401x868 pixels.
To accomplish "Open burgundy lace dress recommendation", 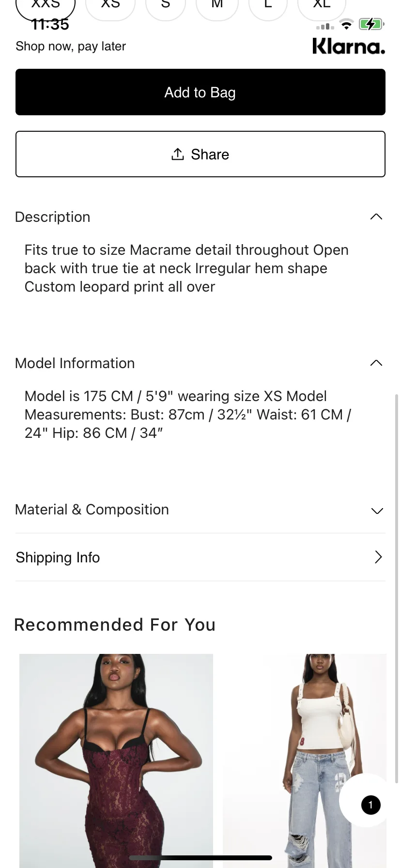I will pos(116,760).
